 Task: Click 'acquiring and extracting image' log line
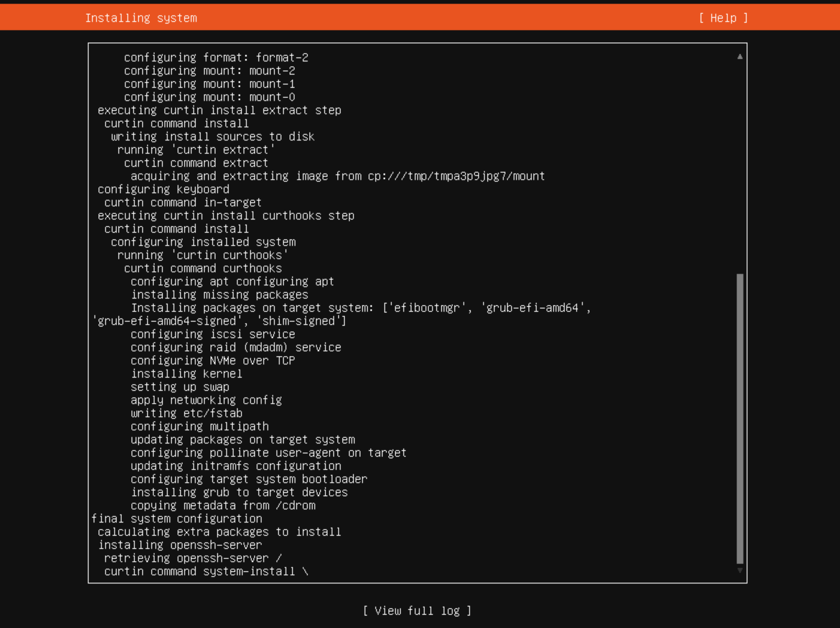337,176
